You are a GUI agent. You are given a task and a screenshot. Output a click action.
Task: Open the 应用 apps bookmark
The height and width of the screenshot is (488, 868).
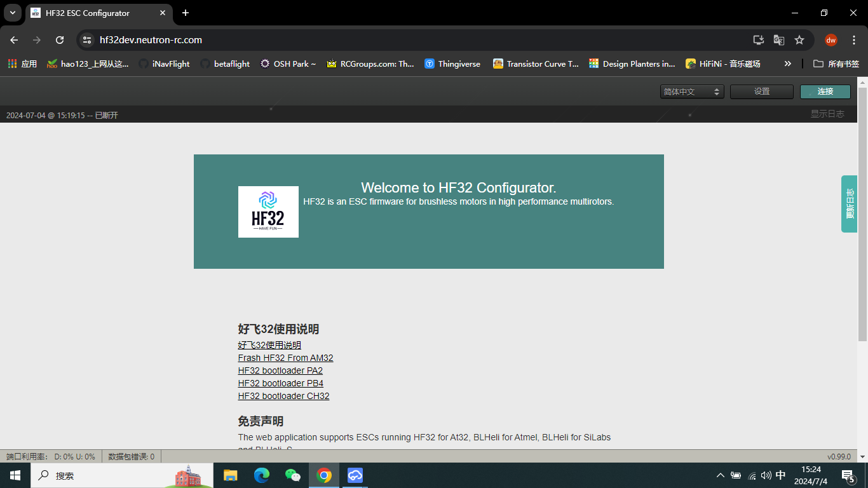(x=22, y=64)
